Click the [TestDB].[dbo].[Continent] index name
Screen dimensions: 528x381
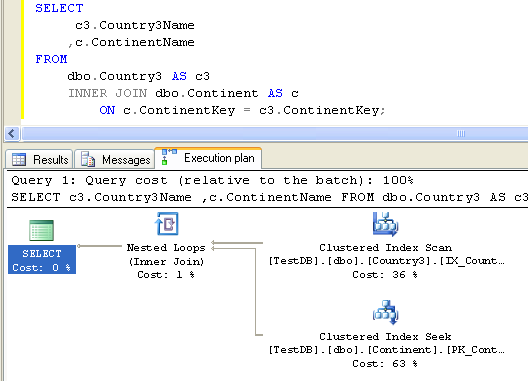click(x=387, y=350)
